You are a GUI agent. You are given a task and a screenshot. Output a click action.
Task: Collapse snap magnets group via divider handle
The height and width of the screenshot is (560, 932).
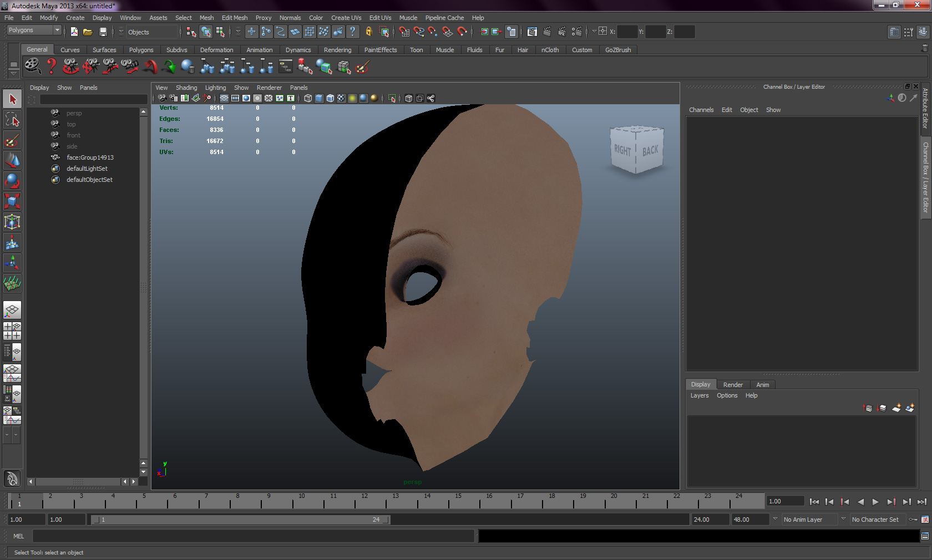pos(394,32)
